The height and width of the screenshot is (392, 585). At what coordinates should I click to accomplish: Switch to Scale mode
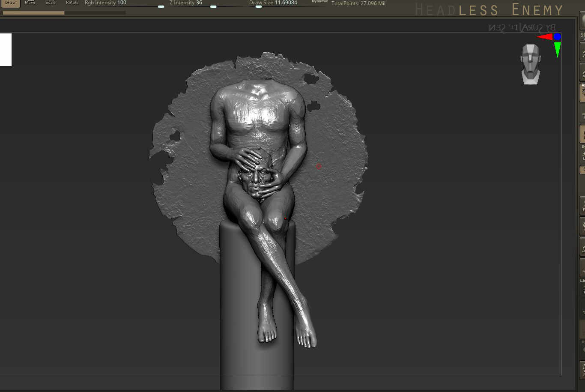coord(50,3)
